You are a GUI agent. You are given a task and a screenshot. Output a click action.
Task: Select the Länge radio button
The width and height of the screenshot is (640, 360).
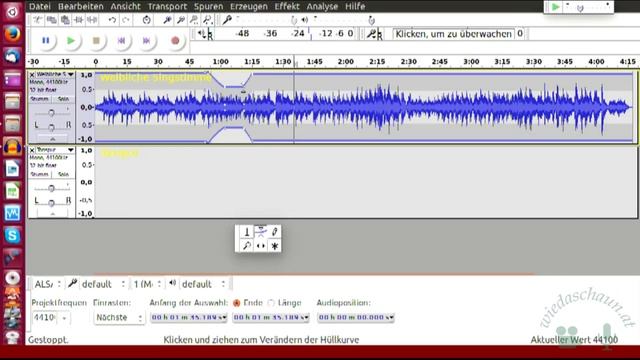tap(271, 303)
